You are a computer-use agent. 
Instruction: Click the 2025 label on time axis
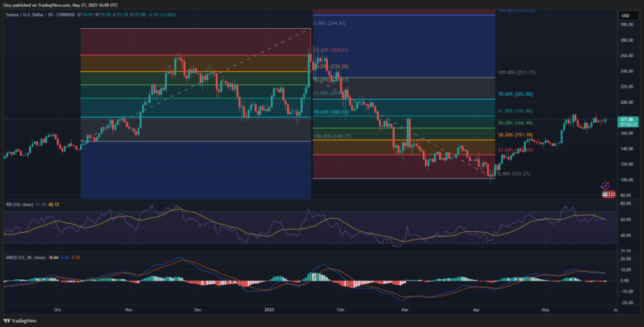(269, 310)
